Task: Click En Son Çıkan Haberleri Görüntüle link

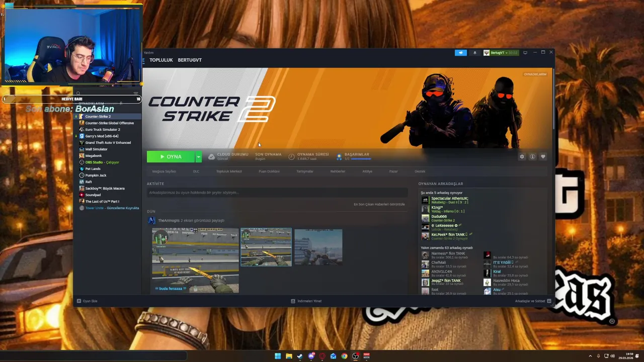Action: [x=379, y=204]
